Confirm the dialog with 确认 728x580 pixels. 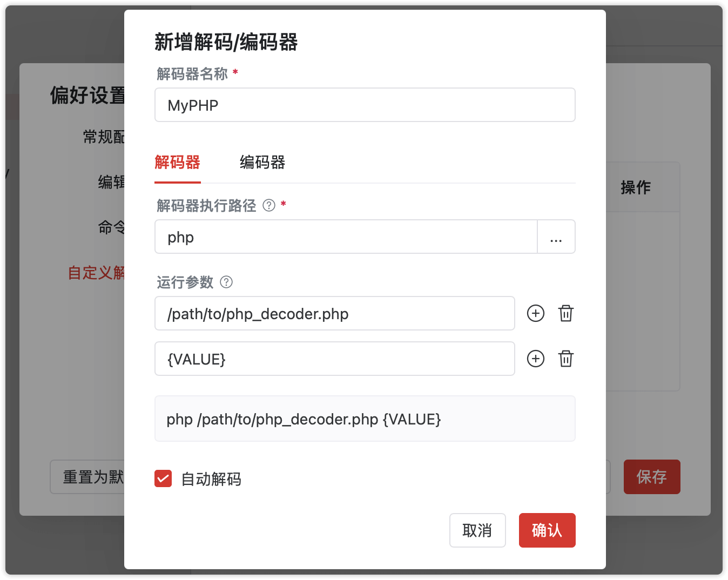547,530
